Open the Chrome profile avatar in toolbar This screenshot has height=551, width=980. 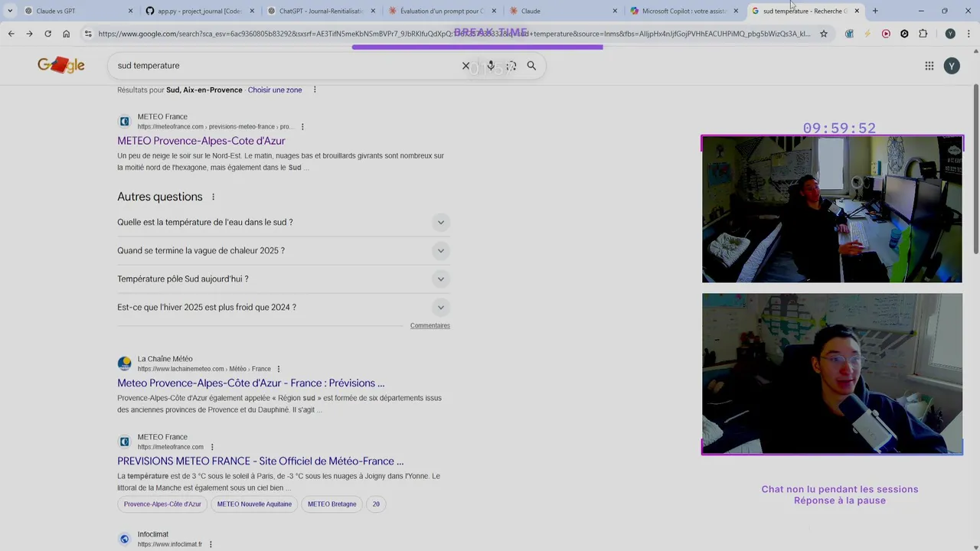(x=950, y=34)
